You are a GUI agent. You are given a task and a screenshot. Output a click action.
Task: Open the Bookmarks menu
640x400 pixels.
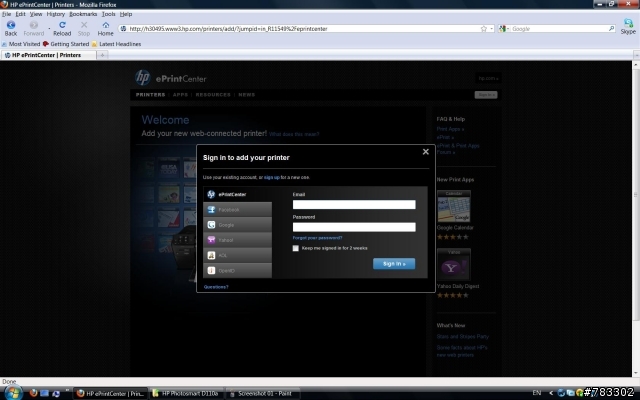tap(83, 14)
